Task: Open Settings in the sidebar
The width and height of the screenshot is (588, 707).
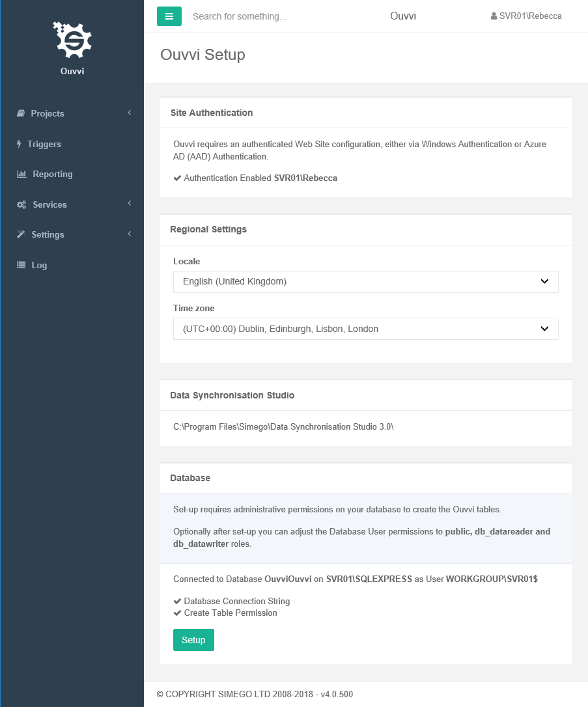Action: point(48,234)
